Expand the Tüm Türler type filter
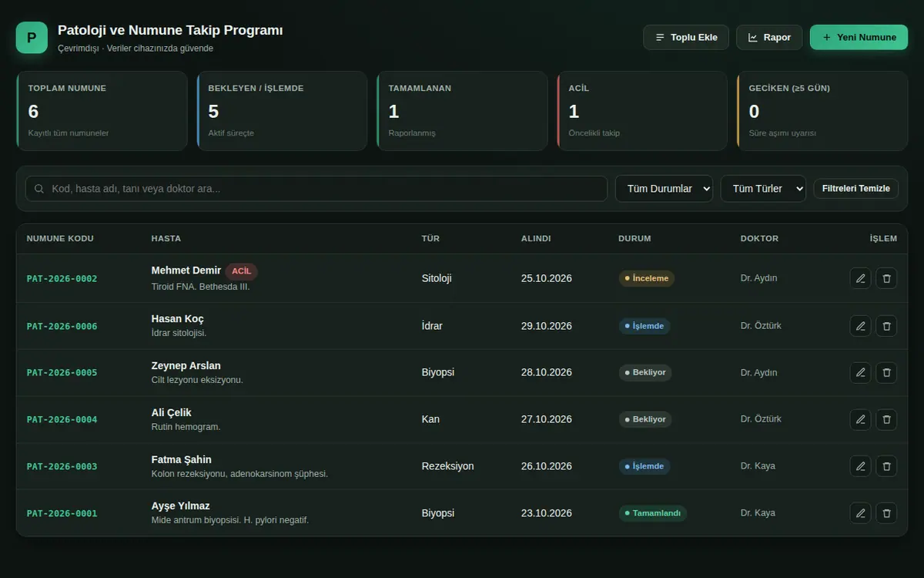924x578 pixels. [763, 189]
